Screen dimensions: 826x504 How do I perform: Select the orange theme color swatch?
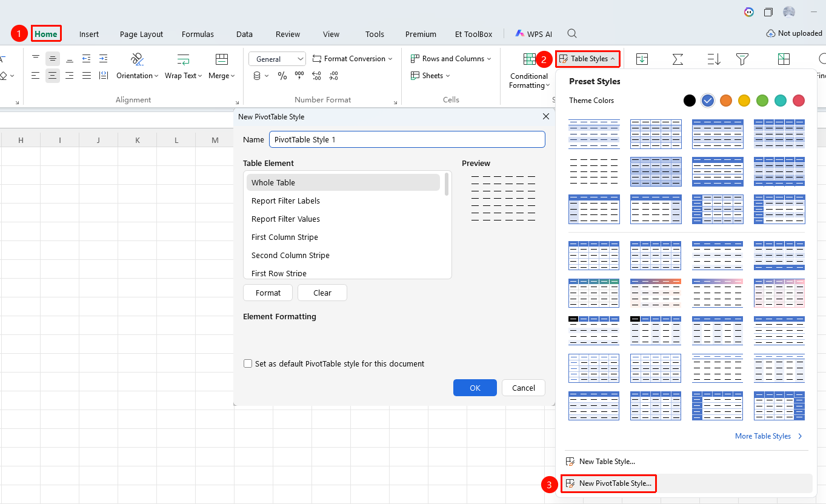(726, 101)
